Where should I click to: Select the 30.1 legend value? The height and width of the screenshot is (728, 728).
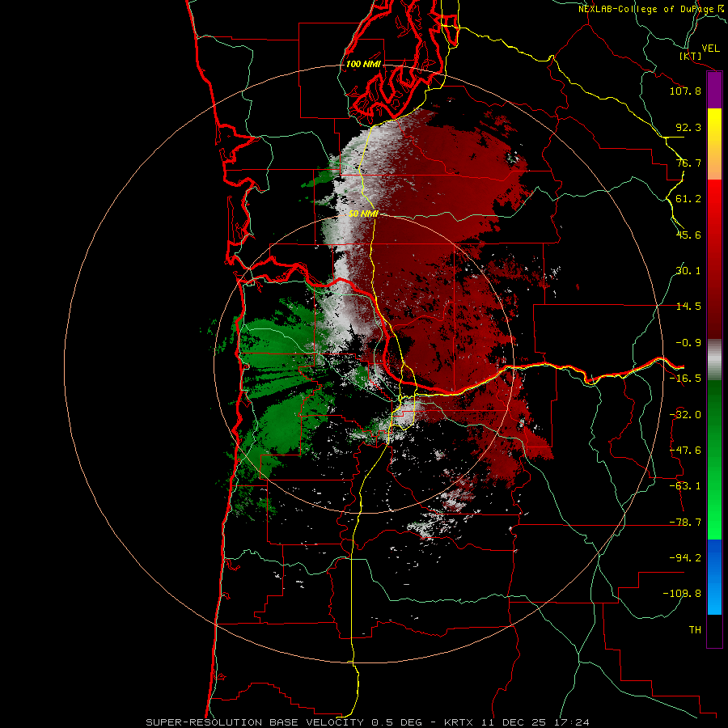pos(688,271)
